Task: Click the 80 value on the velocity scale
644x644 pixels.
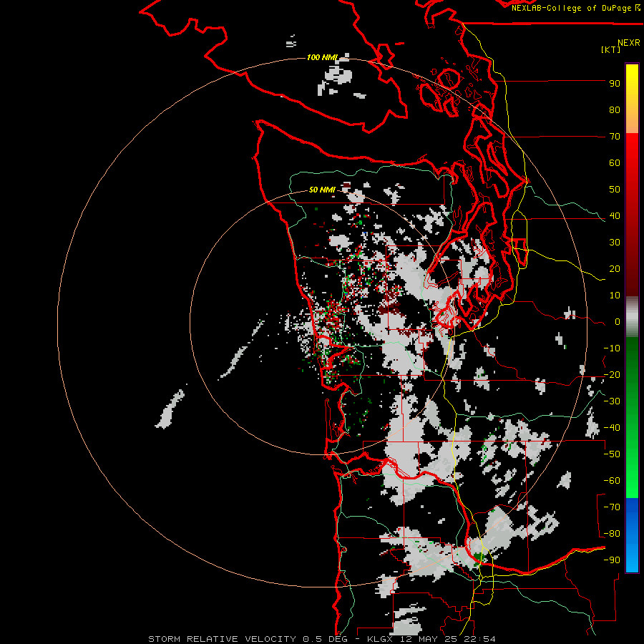Action: 615,110
